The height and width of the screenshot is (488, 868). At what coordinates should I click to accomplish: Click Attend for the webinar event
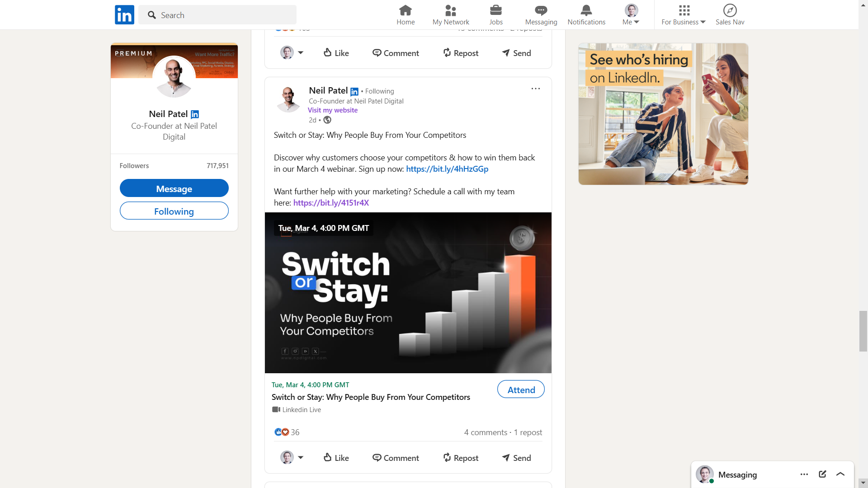[521, 389]
